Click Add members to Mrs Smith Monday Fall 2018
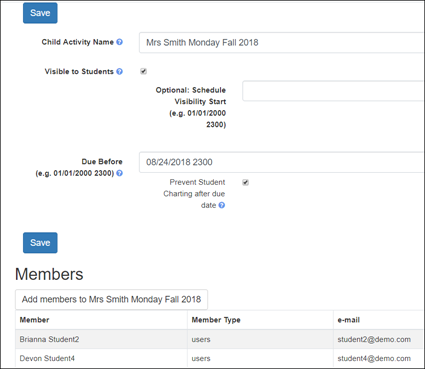The image size is (425, 369). pyautogui.click(x=111, y=299)
